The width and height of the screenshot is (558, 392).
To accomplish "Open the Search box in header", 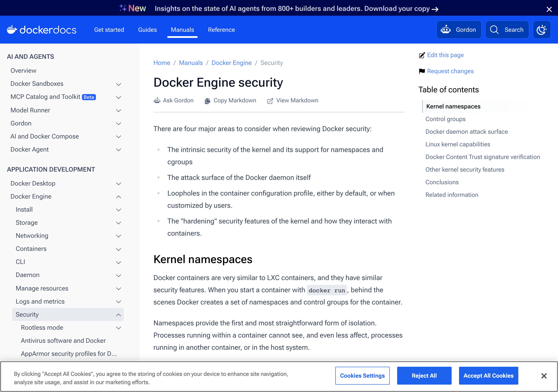I will tap(507, 30).
